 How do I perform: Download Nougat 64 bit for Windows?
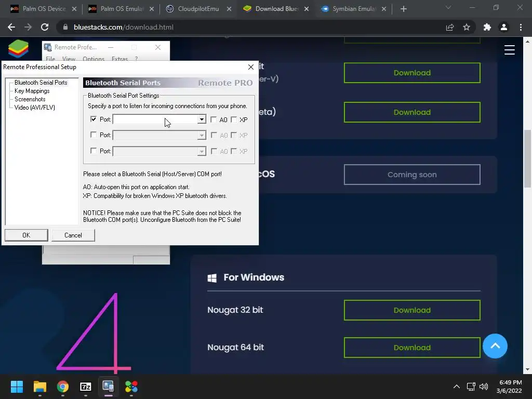coord(412,348)
